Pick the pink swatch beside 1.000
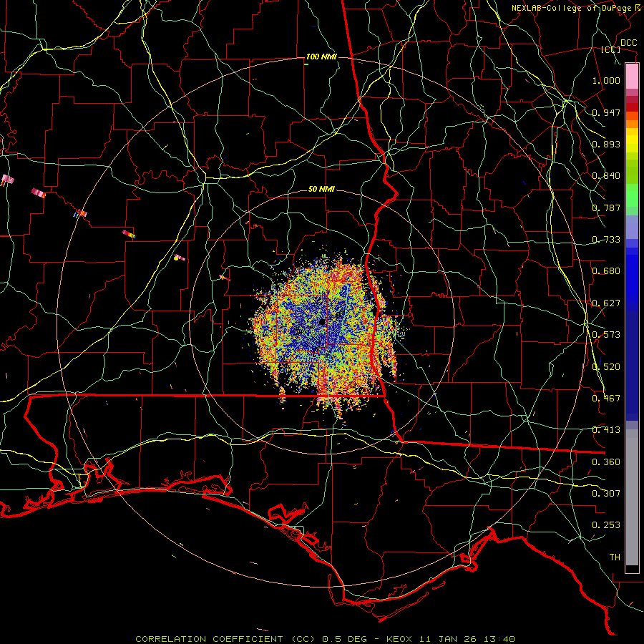The image size is (644, 644). [632, 77]
